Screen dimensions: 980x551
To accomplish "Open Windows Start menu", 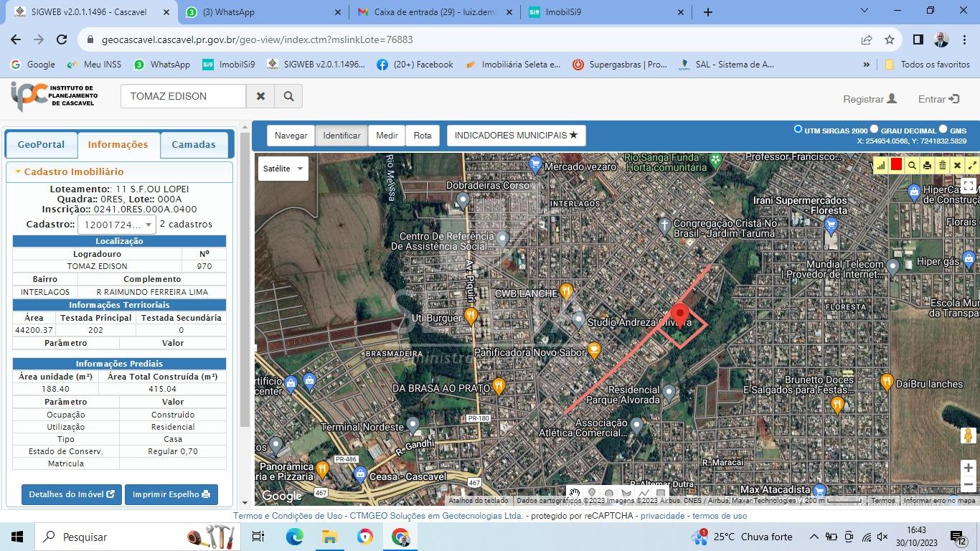I will tap(17, 537).
